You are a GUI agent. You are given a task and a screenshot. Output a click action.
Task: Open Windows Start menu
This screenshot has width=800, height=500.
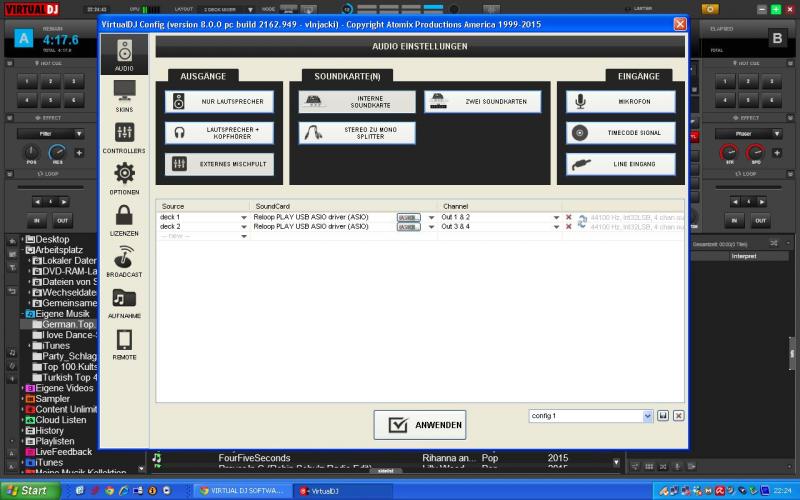point(30,491)
